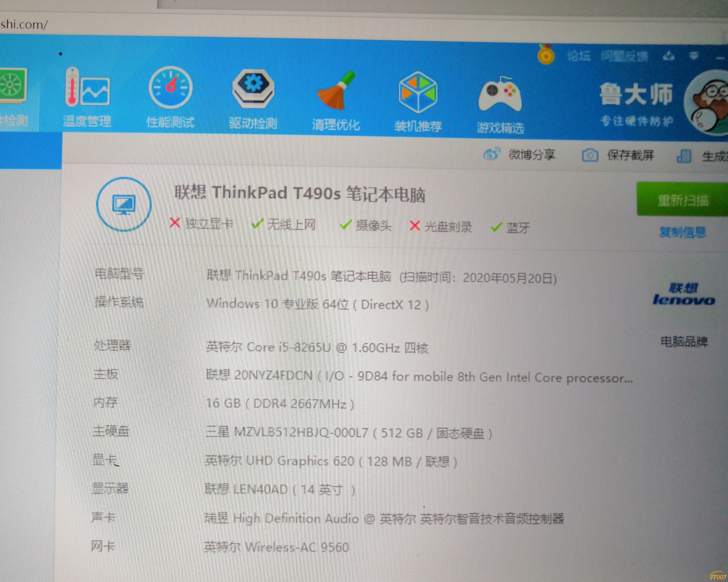Image resolution: width=728 pixels, height=582 pixels.
Task: Click the UHD Graphics 620 graphics value
Action: 331,461
